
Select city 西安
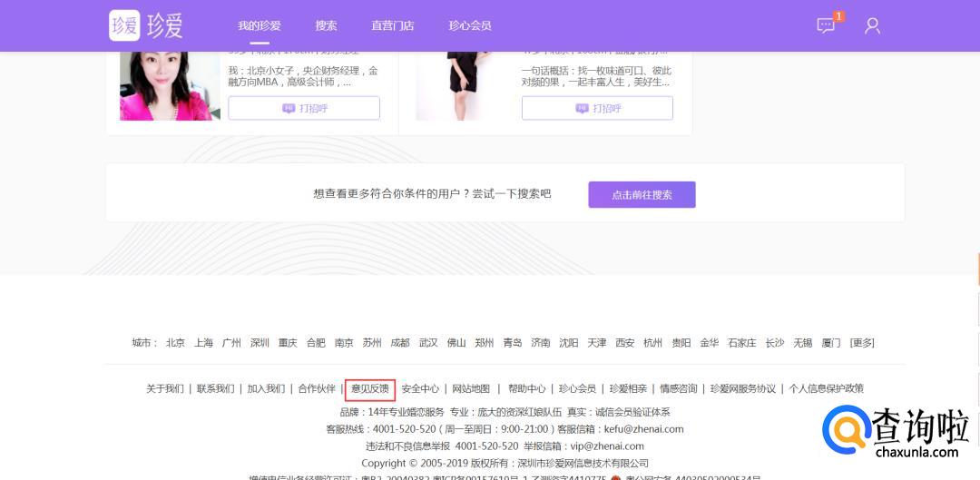click(x=625, y=343)
